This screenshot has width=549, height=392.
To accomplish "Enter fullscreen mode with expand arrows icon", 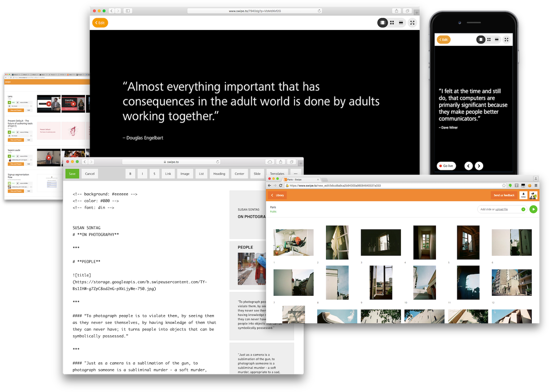I will coord(412,22).
